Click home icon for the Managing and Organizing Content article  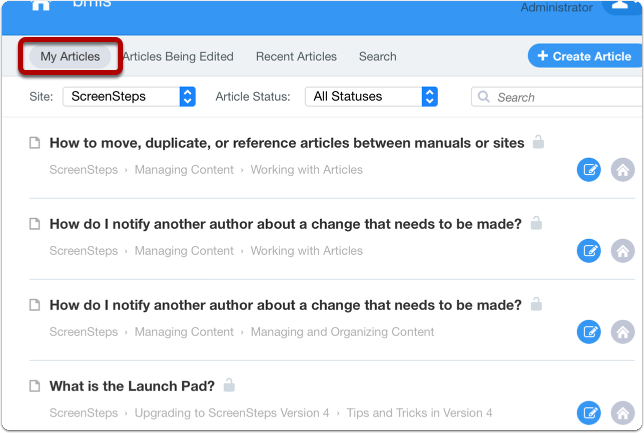[623, 332]
